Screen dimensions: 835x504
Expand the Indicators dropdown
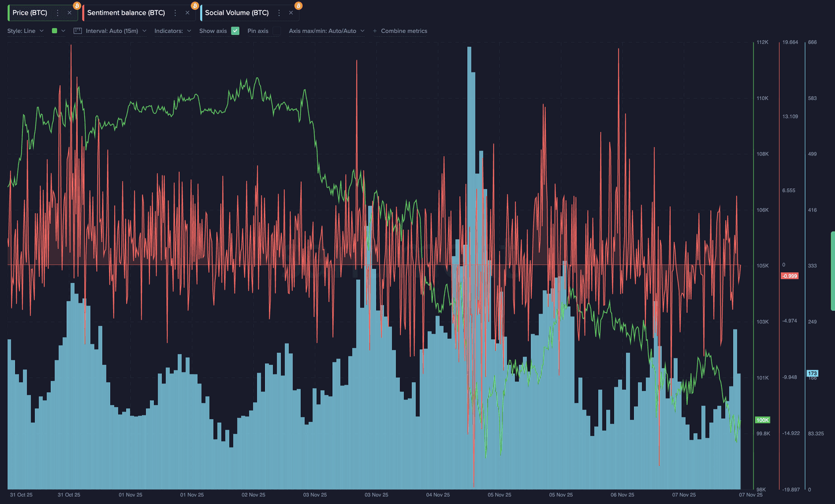point(172,31)
